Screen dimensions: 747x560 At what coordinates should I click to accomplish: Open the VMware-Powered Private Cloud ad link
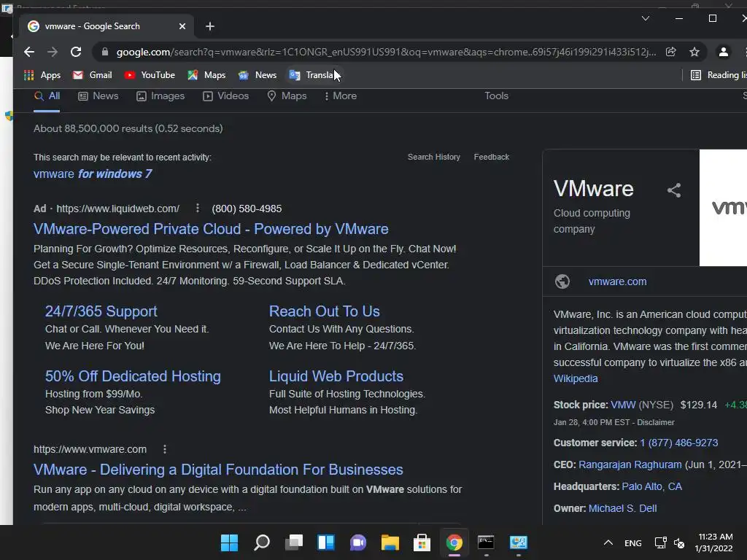211,229
